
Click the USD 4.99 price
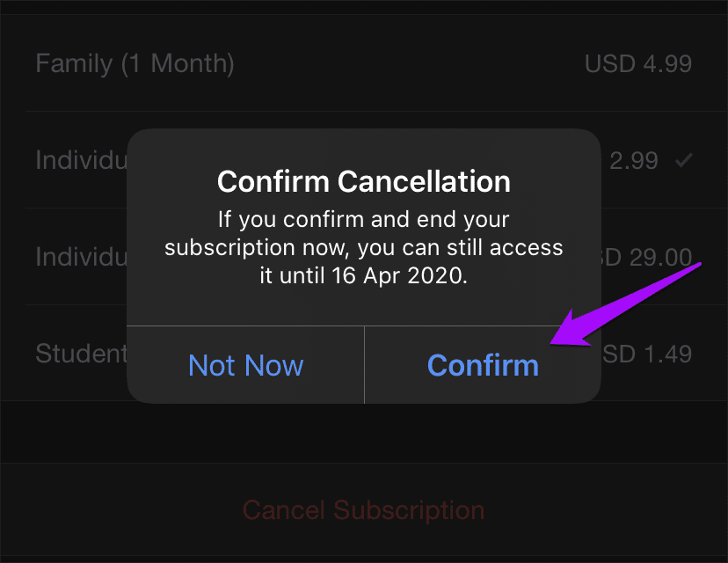click(637, 63)
